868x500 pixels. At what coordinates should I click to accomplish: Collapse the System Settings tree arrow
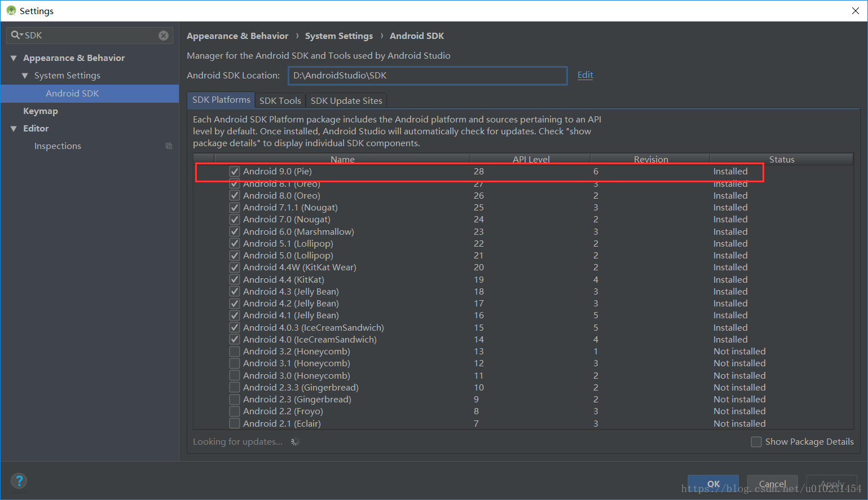[x=25, y=76]
